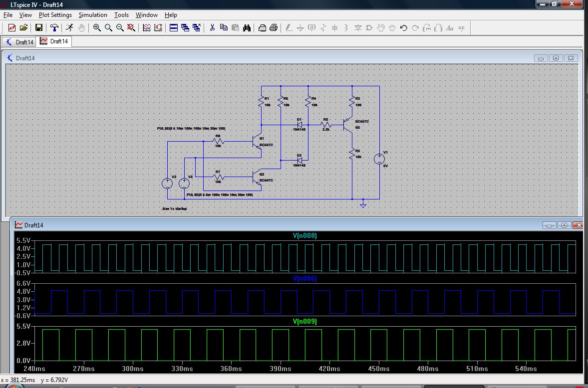Click the Zoom to Fit icon
This screenshot has width=588, height=388.
tap(131, 28)
